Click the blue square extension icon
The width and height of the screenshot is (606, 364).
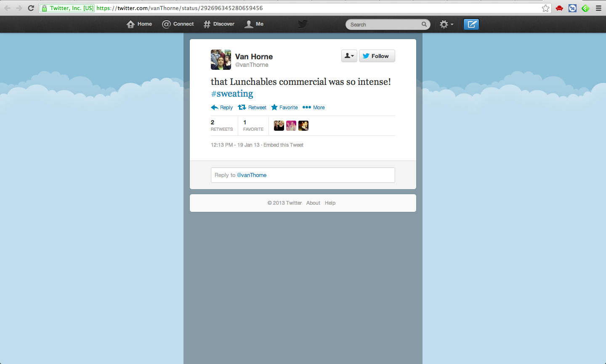pos(572,8)
